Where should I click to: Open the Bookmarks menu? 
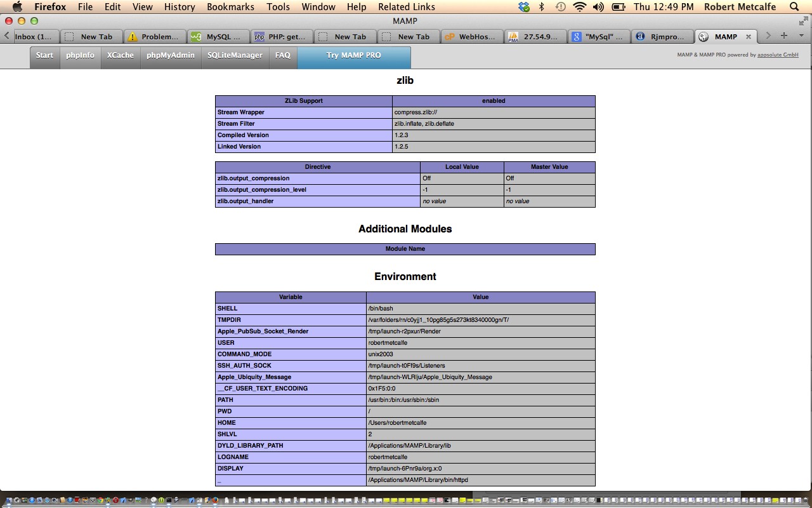point(230,7)
